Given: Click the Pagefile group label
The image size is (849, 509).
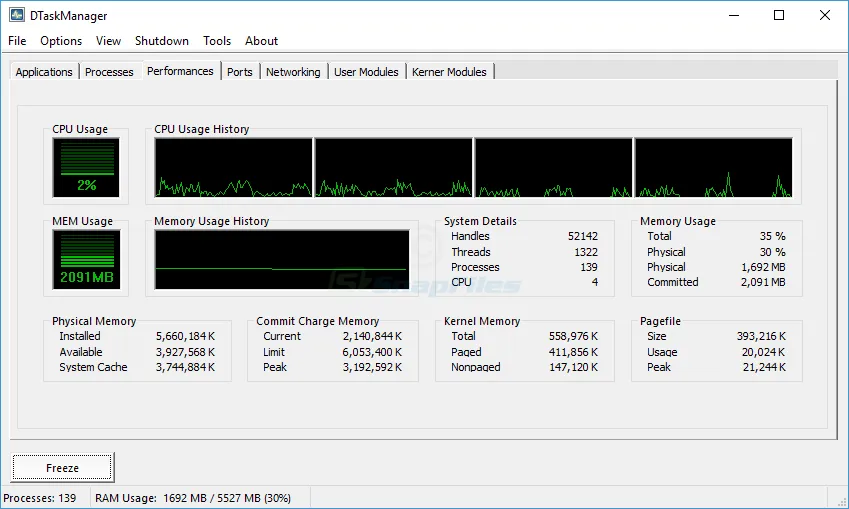Looking at the screenshot, I should coord(660,321).
